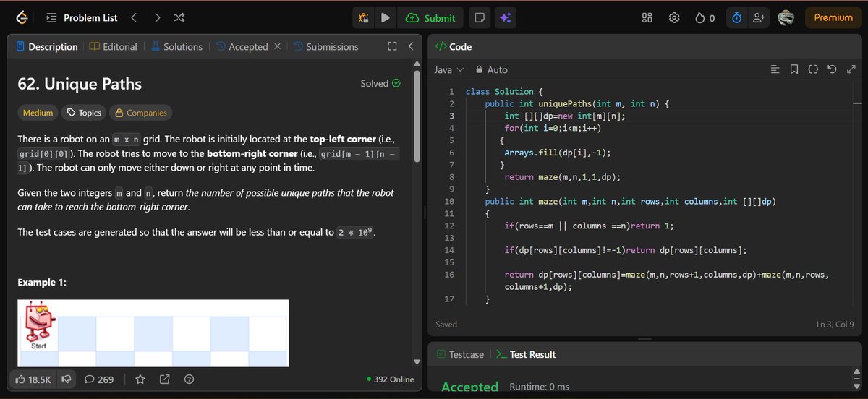Go to previous problem arrow
Screen dimensions: 868x399
[x=134, y=17]
